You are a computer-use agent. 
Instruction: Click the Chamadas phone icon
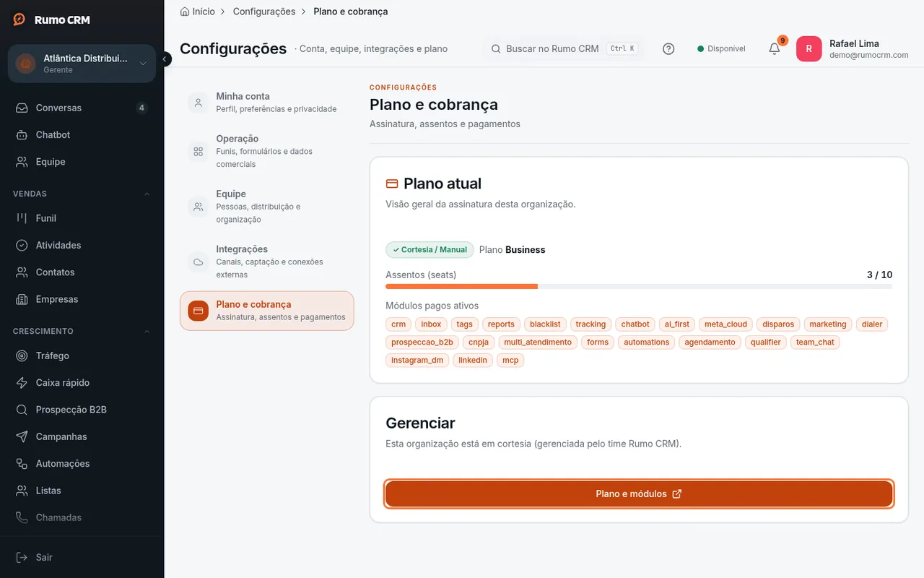pos(22,517)
